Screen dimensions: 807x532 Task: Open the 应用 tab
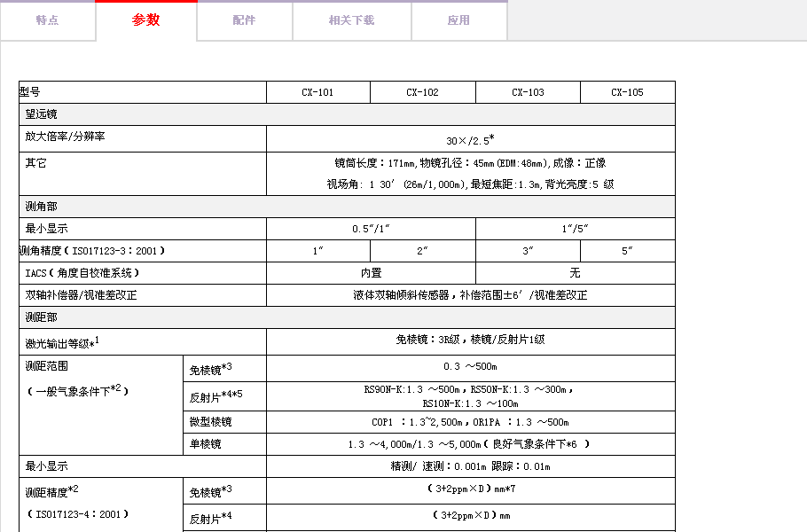458,20
